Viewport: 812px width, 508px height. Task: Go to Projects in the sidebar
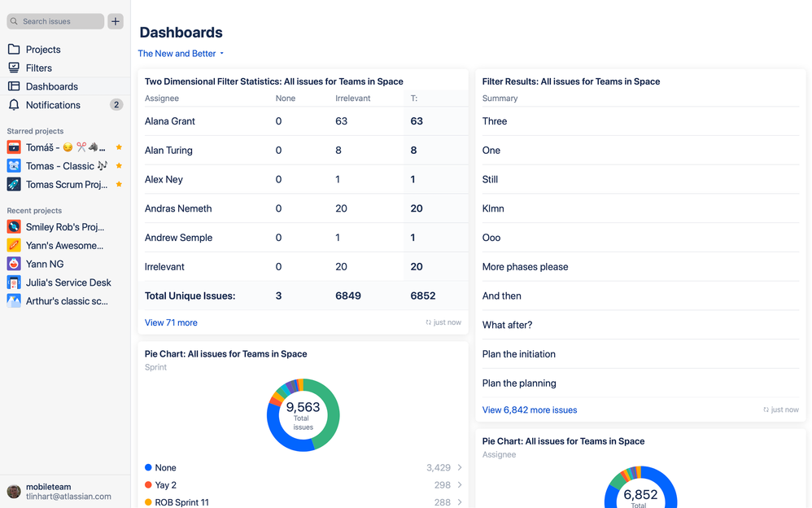[65, 49]
